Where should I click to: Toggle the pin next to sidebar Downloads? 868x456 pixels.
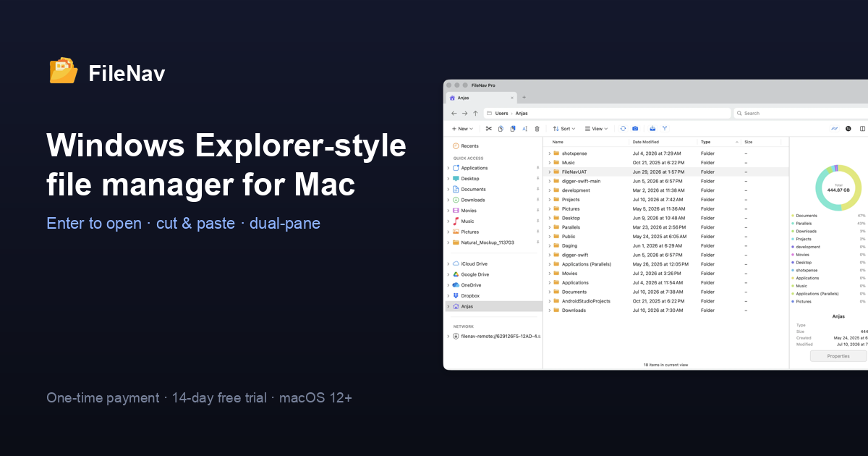click(x=537, y=200)
